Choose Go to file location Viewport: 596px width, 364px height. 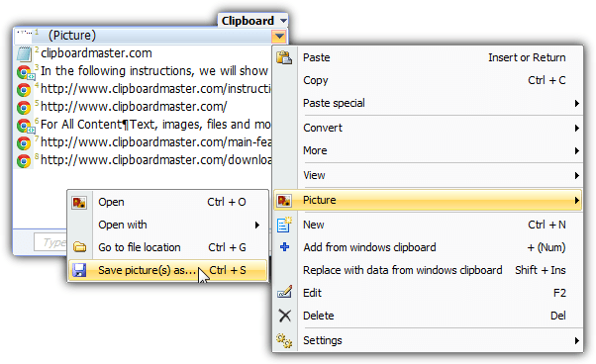pyautogui.click(x=167, y=247)
